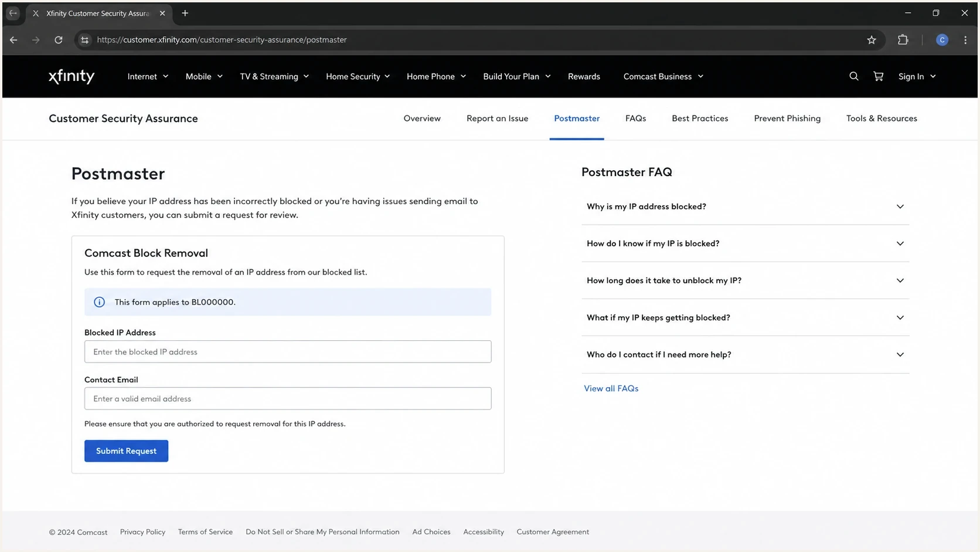Click the info icon in form notice
The image size is (980, 552).
pyautogui.click(x=99, y=302)
